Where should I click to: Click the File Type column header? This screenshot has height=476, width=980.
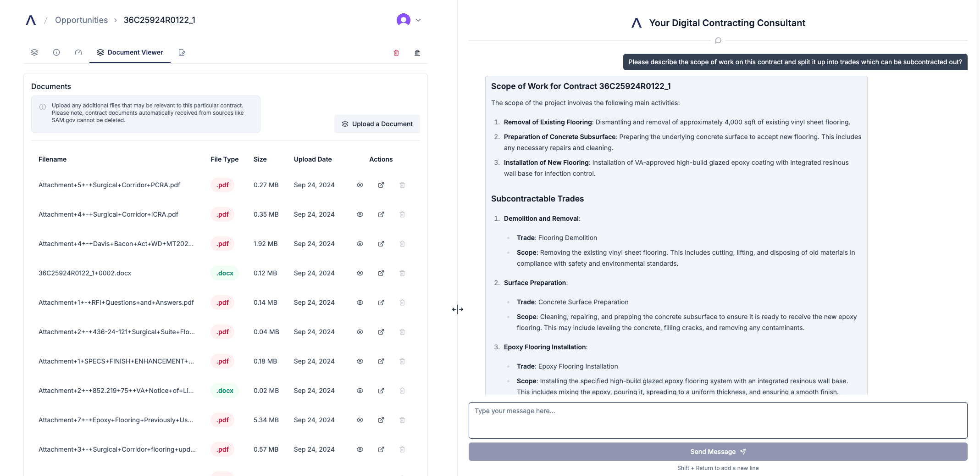tap(224, 159)
